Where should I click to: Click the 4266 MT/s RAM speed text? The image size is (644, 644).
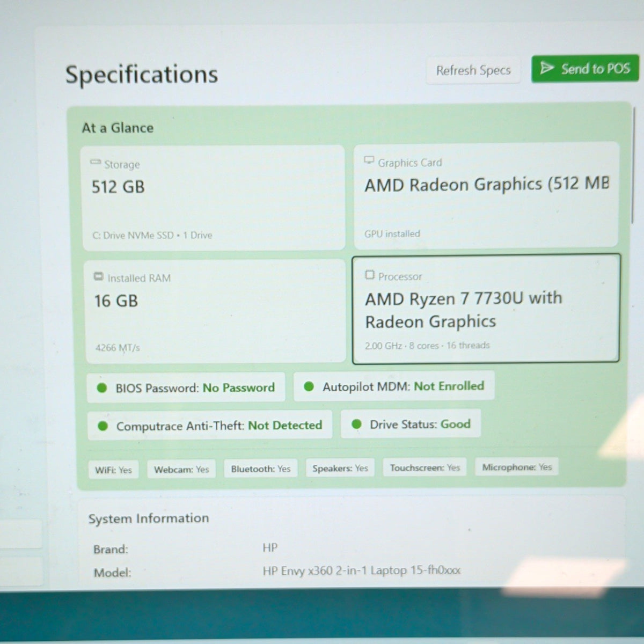118,347
